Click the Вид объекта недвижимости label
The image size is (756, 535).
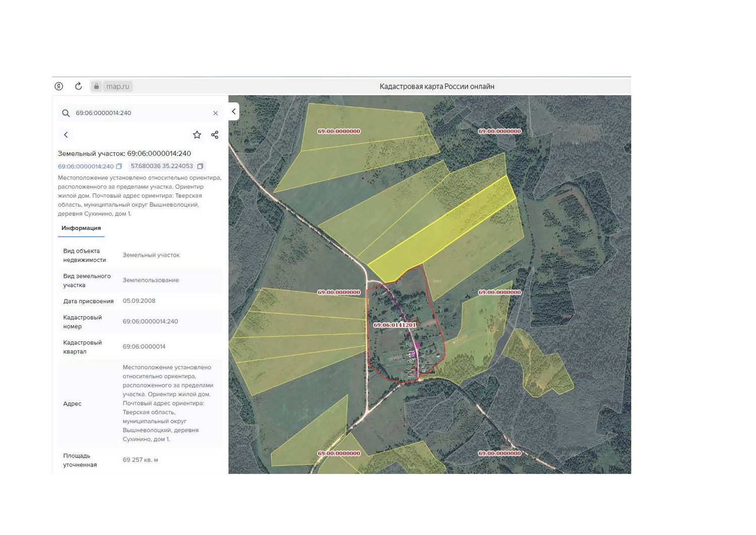(84, 255)
